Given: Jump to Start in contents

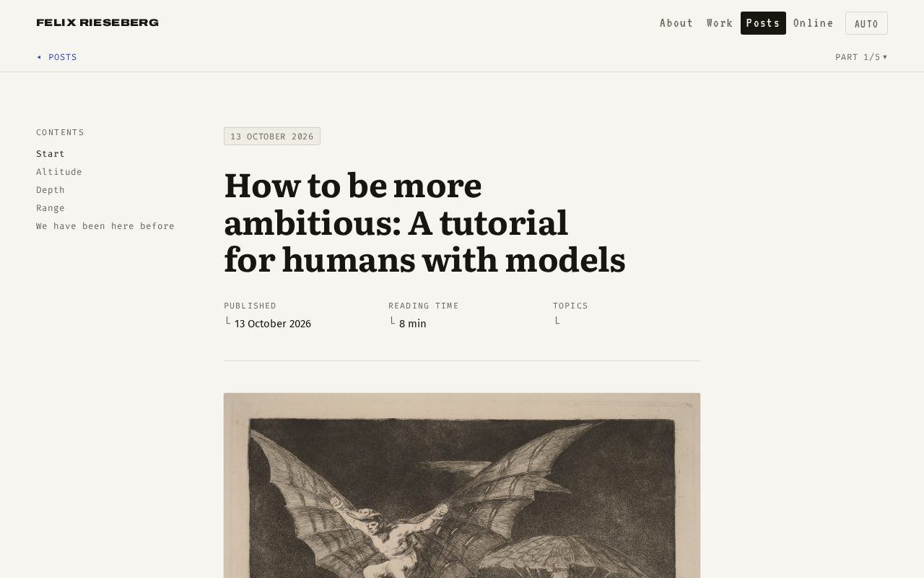Looking at the screenshot, I should click(x=51, y=154).
